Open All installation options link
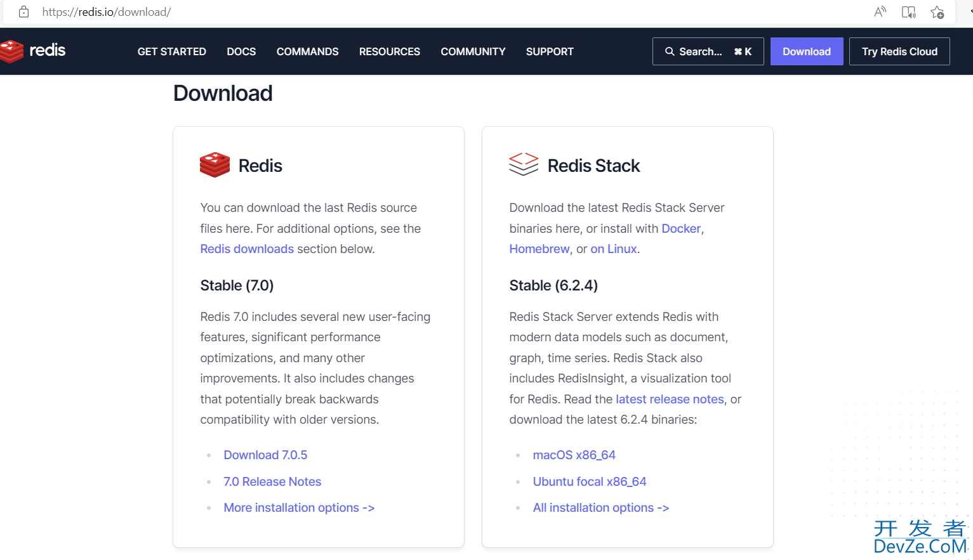The image size is (973, 560). pyautogui.click(x=601, y=507)
